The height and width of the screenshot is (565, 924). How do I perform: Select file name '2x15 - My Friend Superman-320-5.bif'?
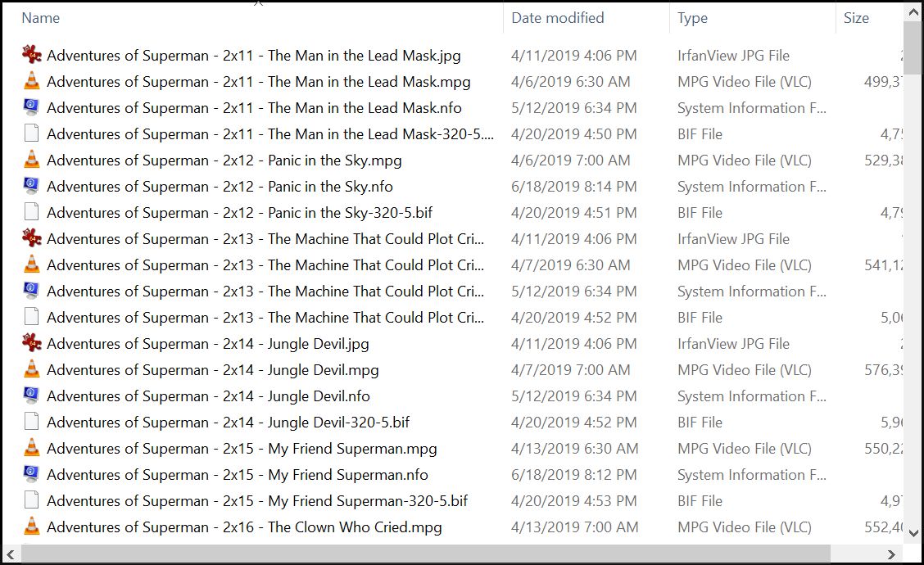[257, 501]
